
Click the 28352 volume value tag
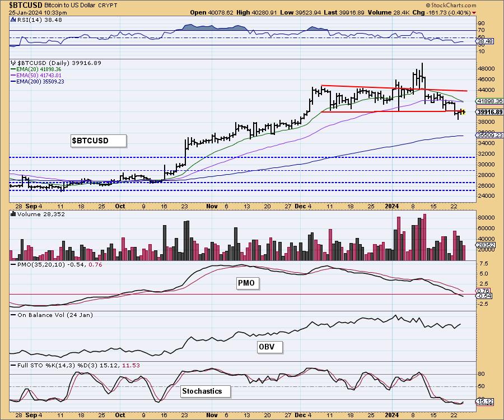[x=486, y=245]
